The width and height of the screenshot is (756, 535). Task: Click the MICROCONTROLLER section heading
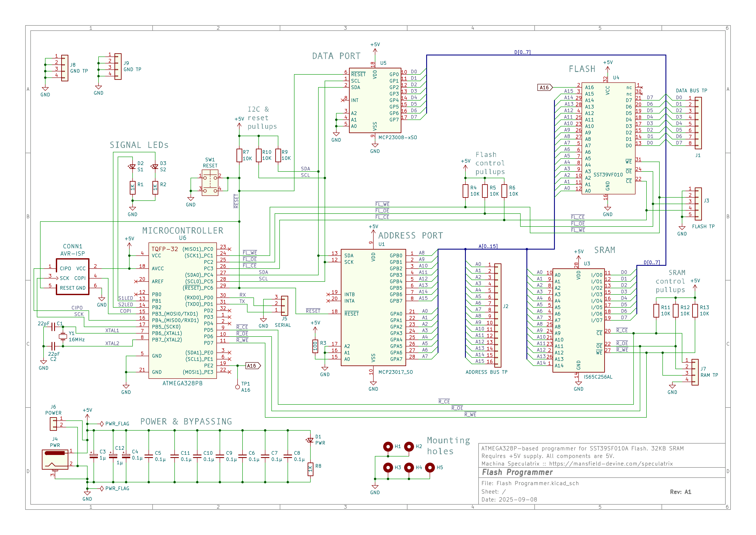(x=183, y=231)
